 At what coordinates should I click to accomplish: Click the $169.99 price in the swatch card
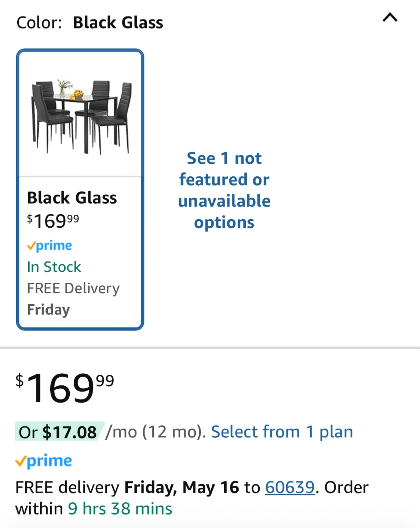[53, 221]
